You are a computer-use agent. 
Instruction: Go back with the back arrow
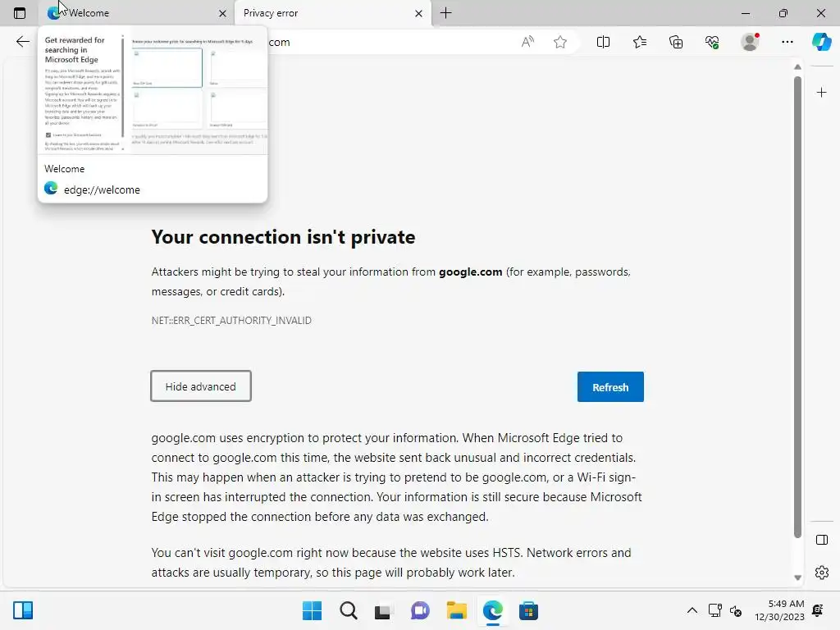pyautogui.click(x=22, y=42)
